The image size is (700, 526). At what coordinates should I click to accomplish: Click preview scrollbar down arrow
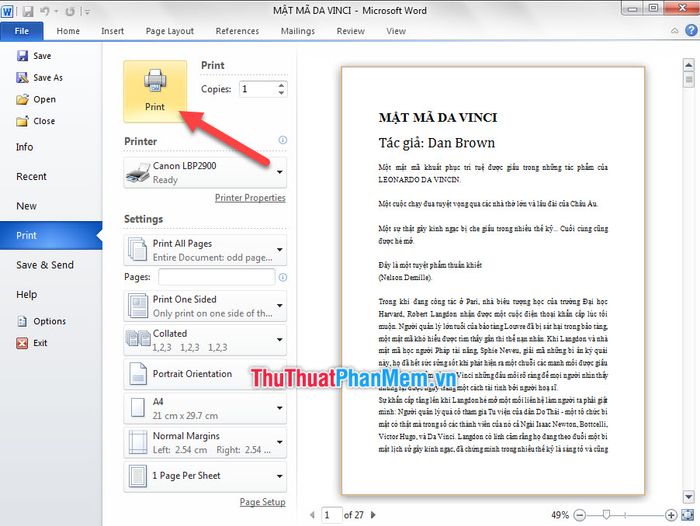click(689, 496)
